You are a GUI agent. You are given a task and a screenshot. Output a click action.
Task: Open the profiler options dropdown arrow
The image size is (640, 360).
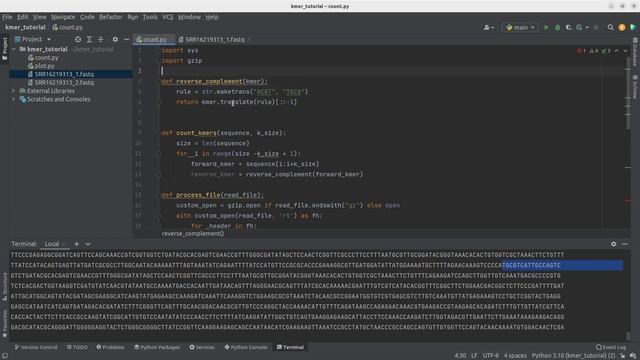587,27
